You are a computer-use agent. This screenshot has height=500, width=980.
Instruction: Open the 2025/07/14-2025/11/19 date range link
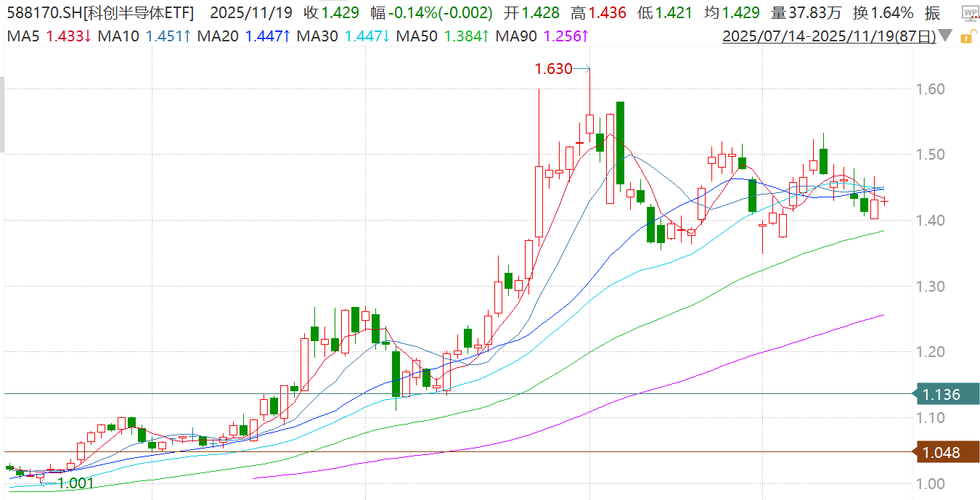coord(829,36)
